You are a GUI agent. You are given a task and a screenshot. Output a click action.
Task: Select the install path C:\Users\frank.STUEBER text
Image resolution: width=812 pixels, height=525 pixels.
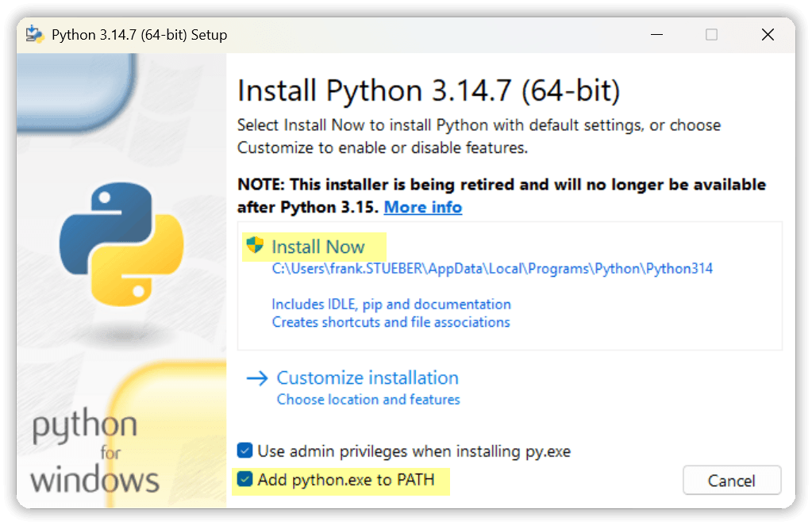click(492, 269)
